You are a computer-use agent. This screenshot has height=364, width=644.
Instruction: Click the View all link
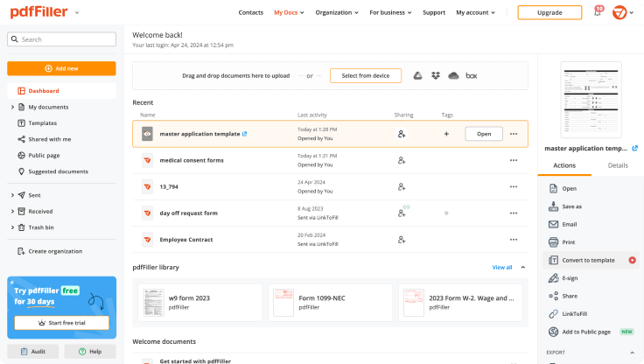502,267
